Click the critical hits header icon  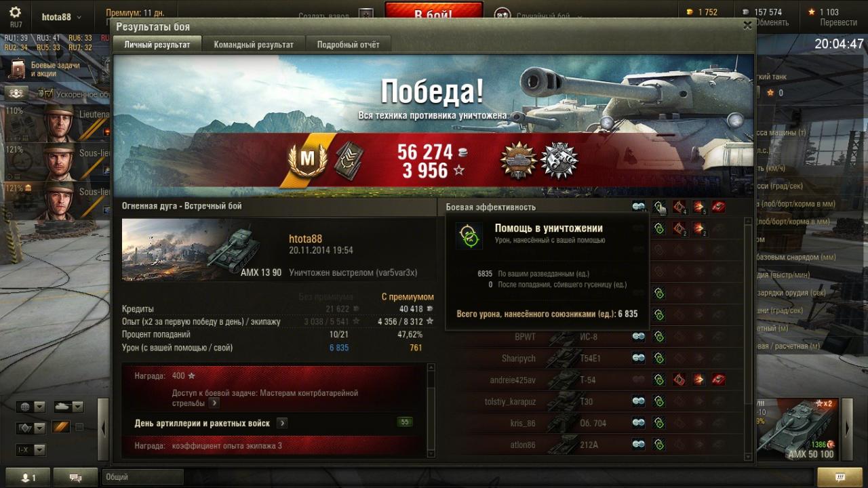679,207
